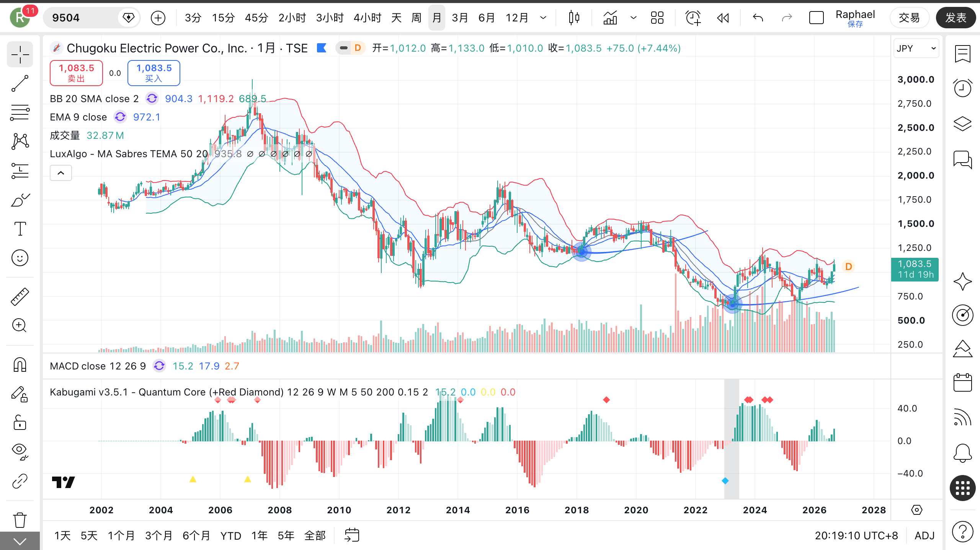Collapse the left toolbar chevron
The image size is (980, 550).
click(x=20, y=541)
